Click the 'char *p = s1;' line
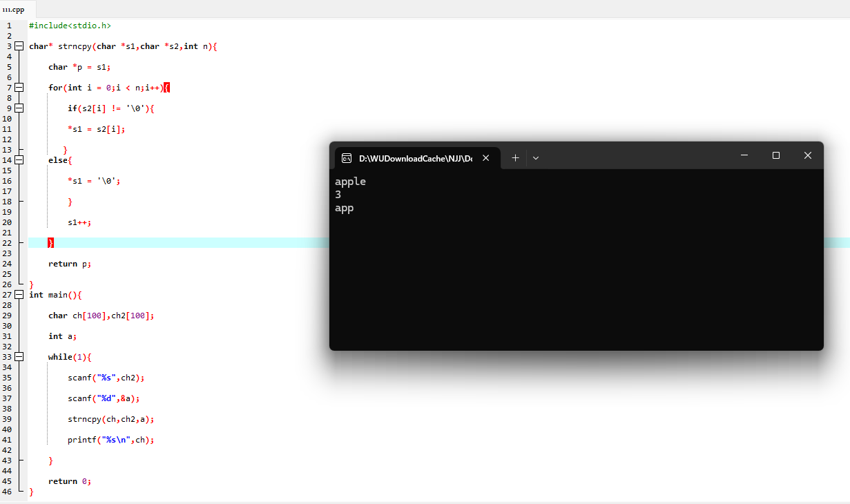The height and width of the screenshot is (504, 850). [x=79, y=67]
